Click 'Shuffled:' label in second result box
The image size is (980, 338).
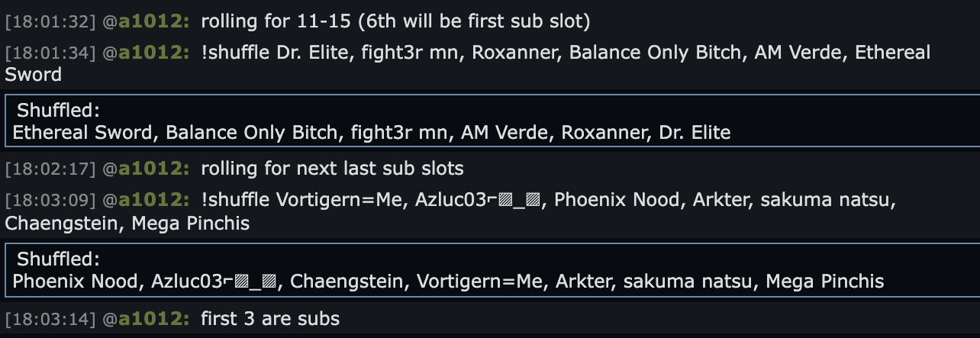(59, 259)
